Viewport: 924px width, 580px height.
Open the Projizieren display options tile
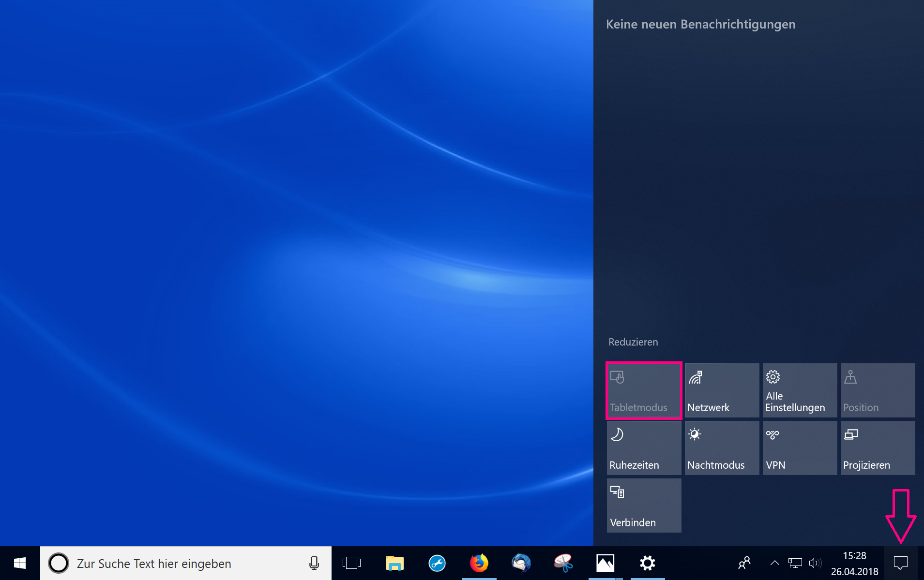point(878,448)
